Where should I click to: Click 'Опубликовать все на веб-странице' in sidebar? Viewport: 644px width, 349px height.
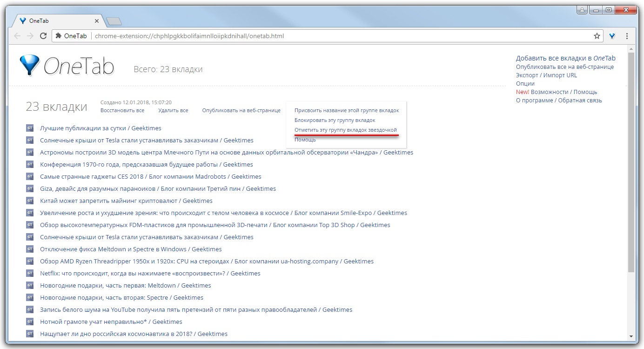click(565, 67)
